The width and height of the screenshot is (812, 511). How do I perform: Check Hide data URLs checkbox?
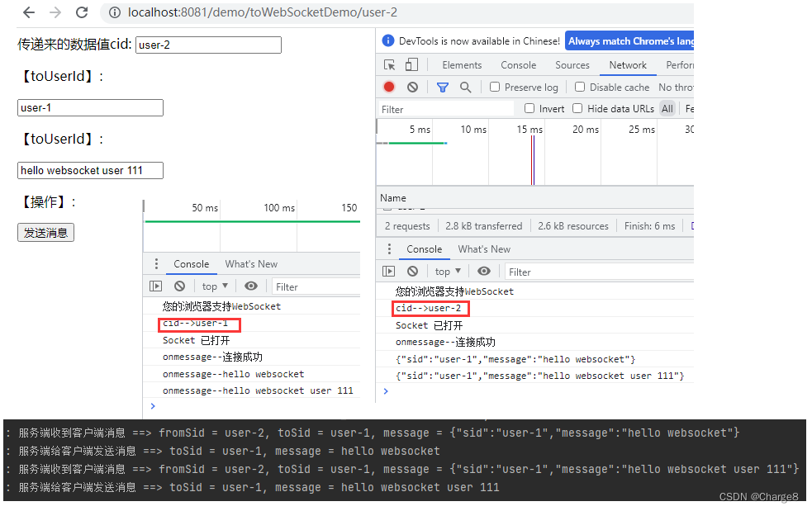click(577, 108)
